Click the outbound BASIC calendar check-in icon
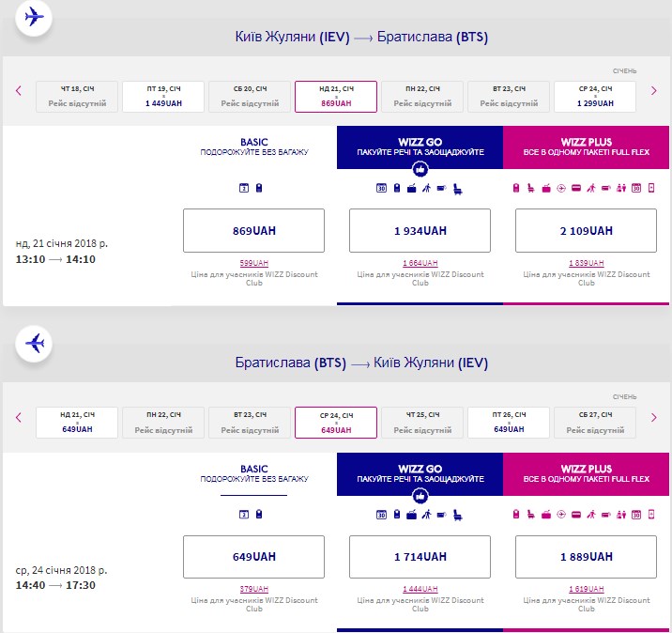 (244, 188)
